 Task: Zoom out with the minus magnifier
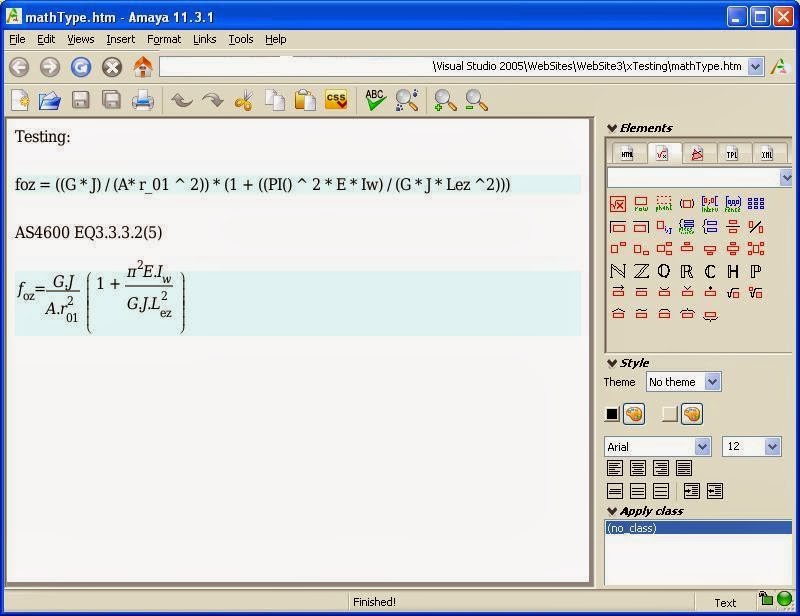pyautogui.click(x=476, y=100)
